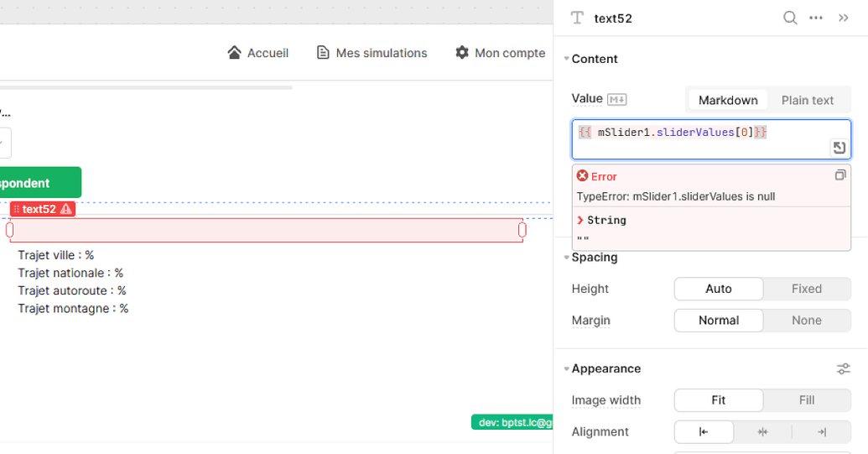Collapse the Content section
Screen dimensions: 868x454
(566, 59)
